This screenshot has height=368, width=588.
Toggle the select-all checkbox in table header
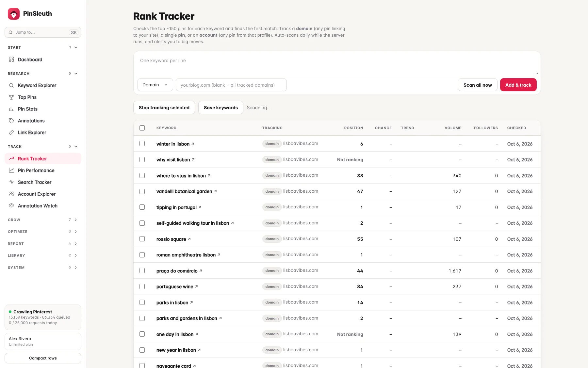click(142, 128)
